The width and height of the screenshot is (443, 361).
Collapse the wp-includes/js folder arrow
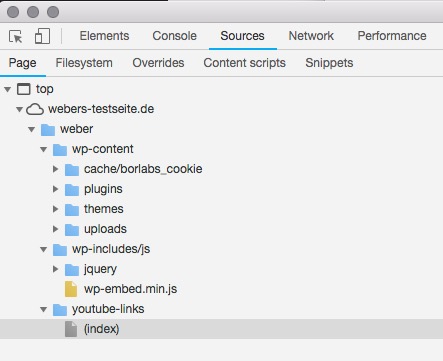(44, 249)
